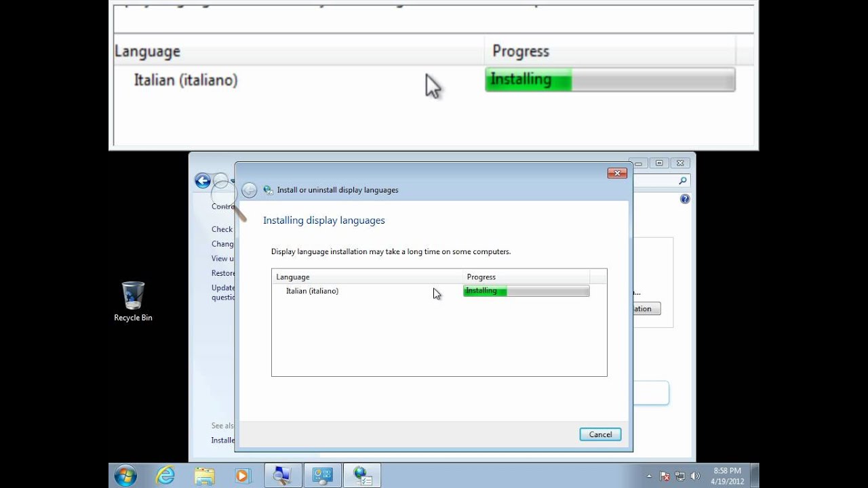
Task: Click the text about installation taking a long time
Action: click(391, 251)
